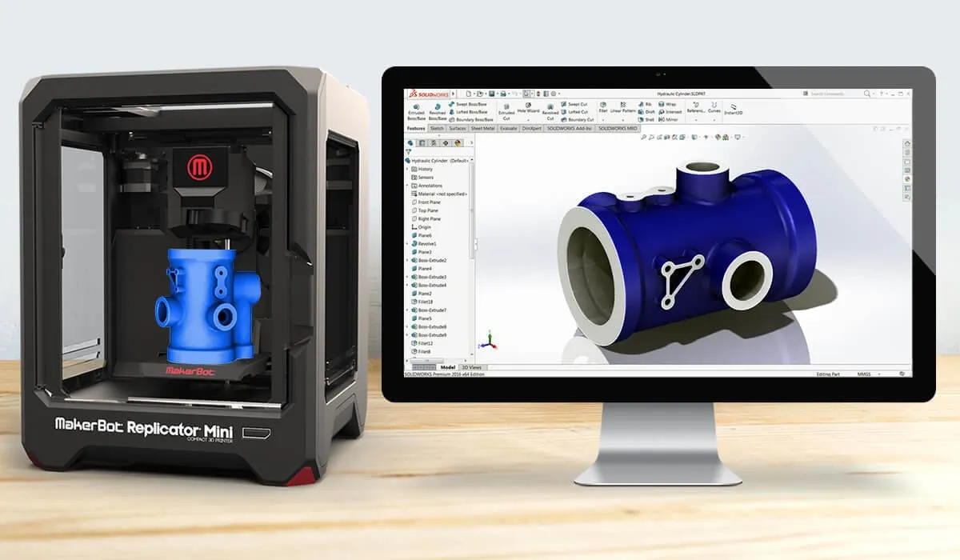This screenshot has height=560, width=960.
Task: Expand the Boss-Extrude2 feature node
Action: click(x=407, y=261)
